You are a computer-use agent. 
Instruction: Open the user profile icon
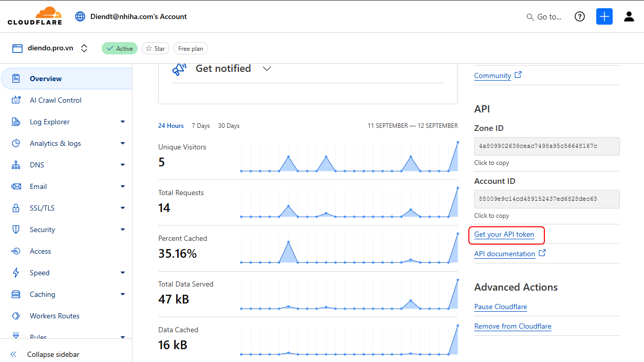pyautogui.click(x=629, y=17)
